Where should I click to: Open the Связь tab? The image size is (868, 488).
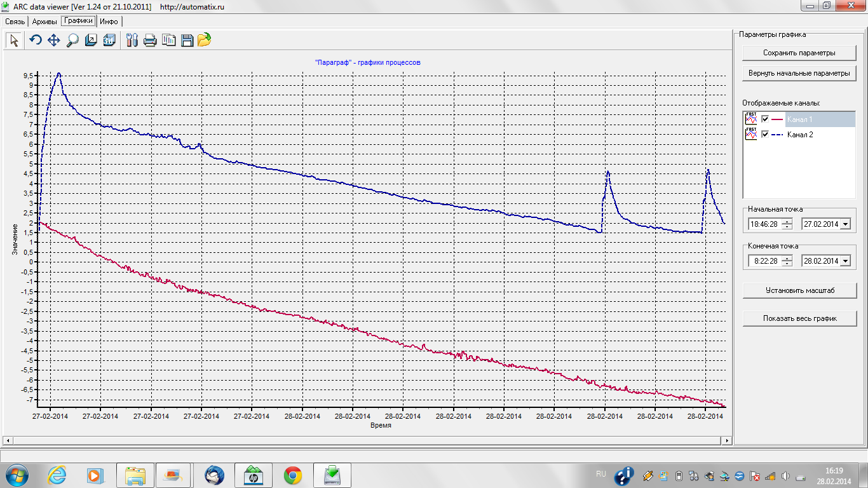click(x=15, y=22)
